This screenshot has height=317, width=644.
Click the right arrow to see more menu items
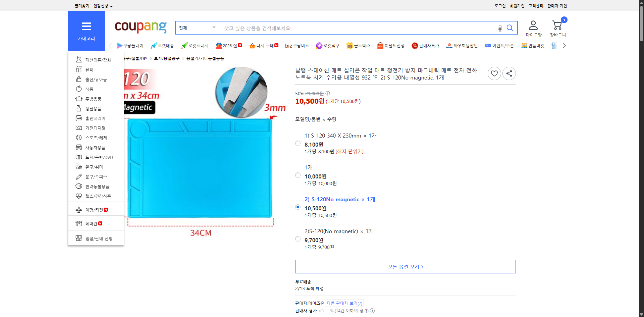(x=565, y=45)
